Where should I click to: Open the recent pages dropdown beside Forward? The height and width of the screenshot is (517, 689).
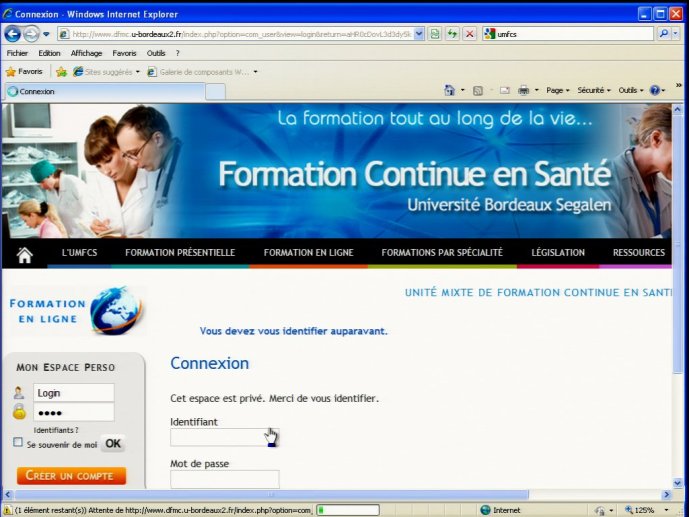click(x=46, y=34)
